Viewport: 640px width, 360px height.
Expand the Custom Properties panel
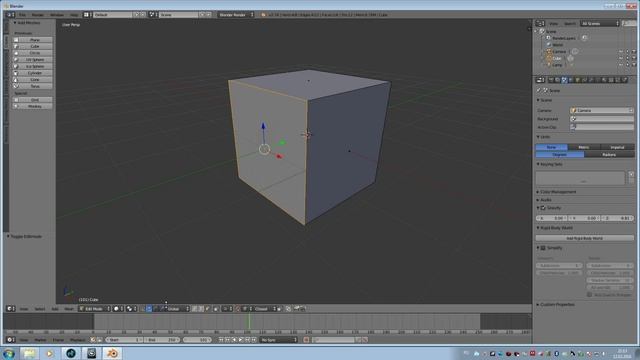click(x=556, y=304)
